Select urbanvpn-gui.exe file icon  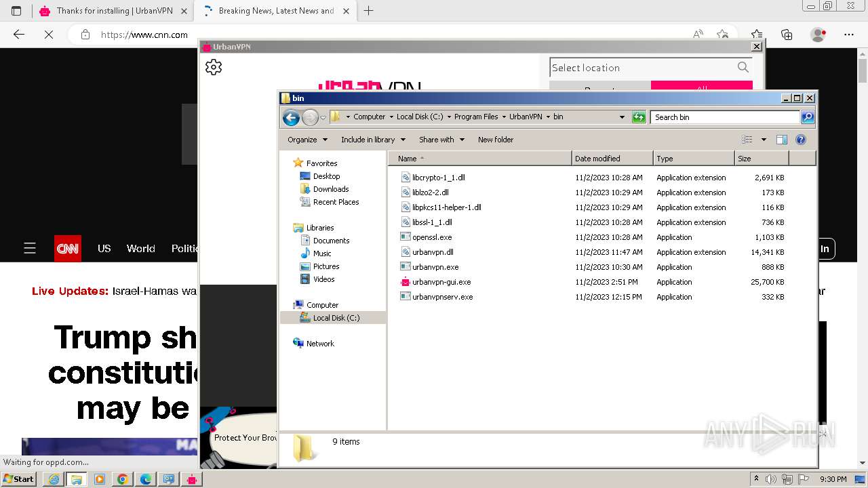coord(406,282)
